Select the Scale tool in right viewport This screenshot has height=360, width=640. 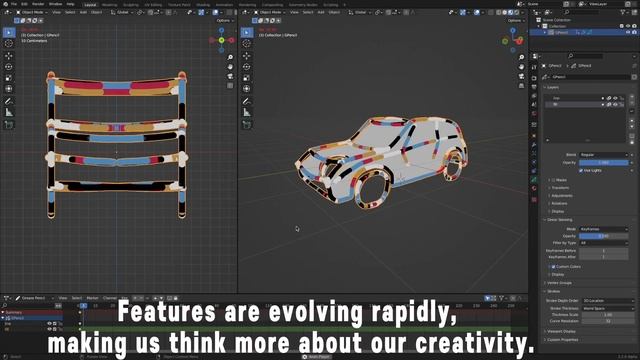pyautogui.click(x=247, y=78)
